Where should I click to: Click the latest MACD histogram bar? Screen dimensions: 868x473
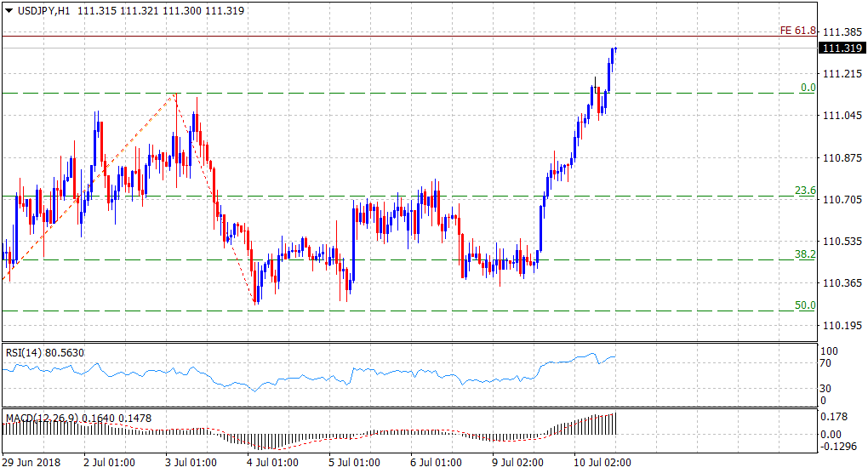click(614, 424)
